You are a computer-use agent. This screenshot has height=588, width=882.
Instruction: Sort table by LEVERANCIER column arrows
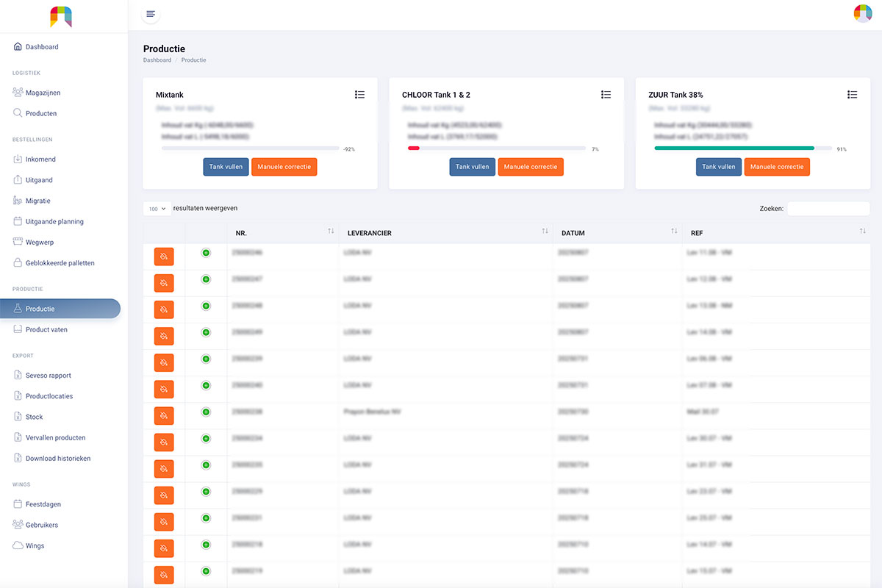[545, 232]
